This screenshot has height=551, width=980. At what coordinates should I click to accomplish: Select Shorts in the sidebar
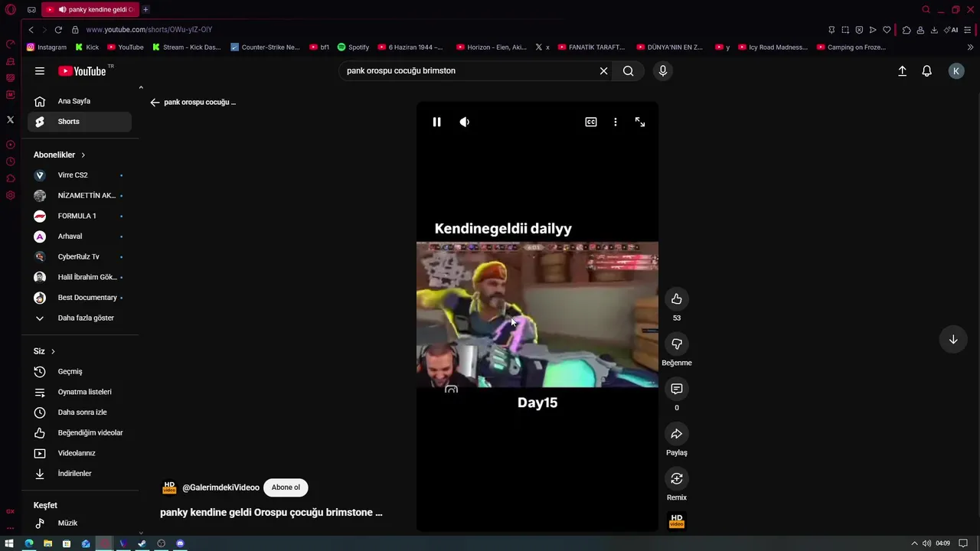tap(80, 122)
